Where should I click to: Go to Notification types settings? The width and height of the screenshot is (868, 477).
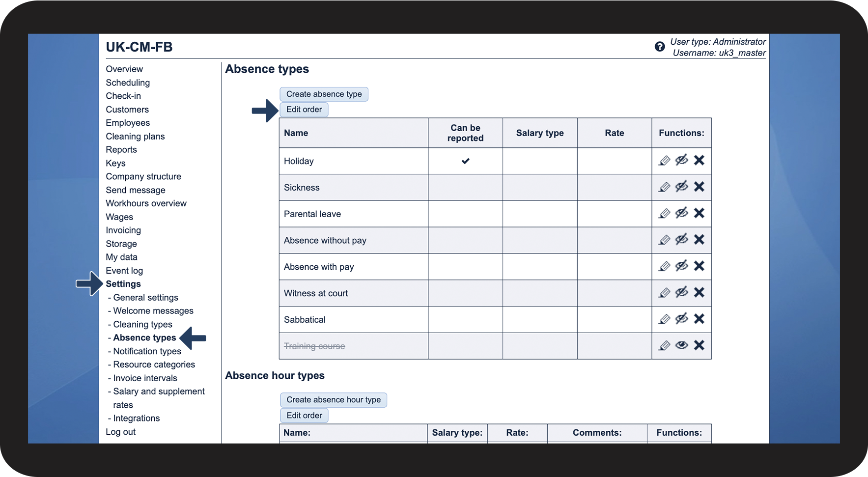tap(146, 351)
